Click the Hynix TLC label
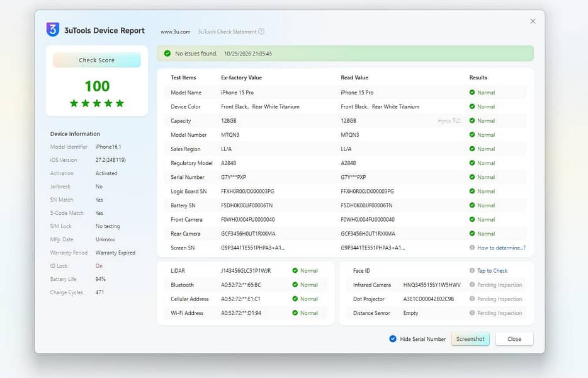This screenshot has width=588, height=378. point(449,120)
